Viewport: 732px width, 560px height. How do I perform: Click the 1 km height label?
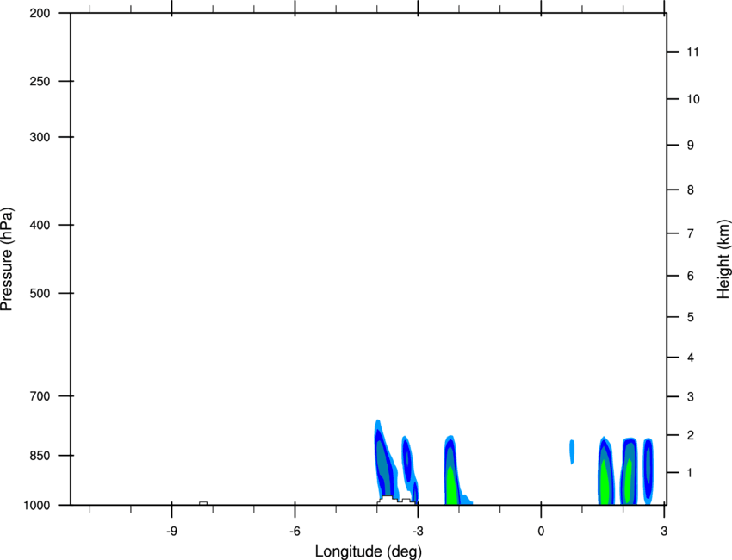point(691,473)
